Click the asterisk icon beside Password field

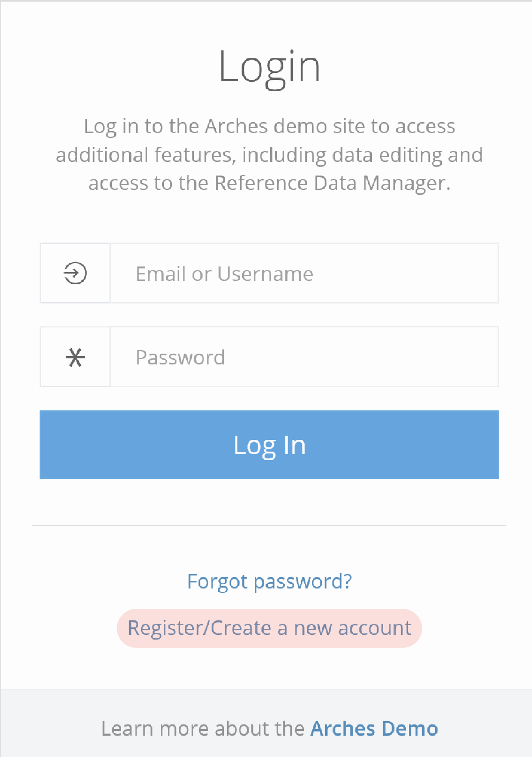point(75,357)
